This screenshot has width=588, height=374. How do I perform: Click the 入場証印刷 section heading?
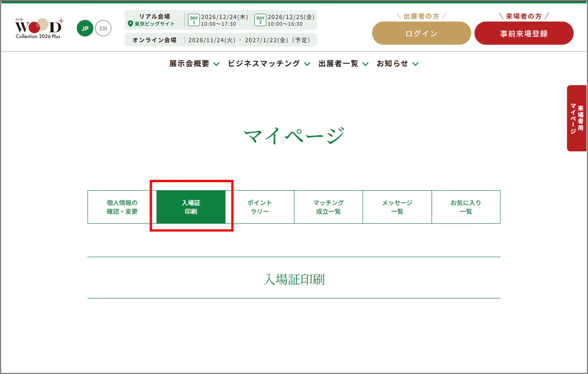click(x=294, y=279)
